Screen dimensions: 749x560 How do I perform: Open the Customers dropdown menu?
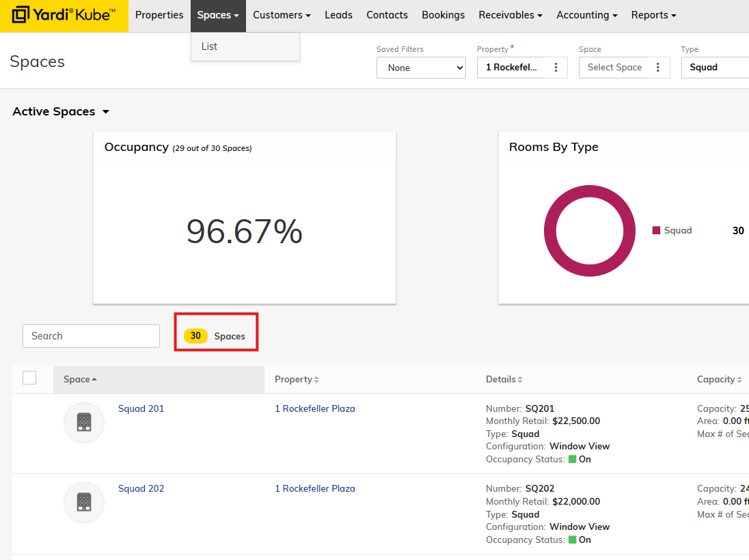[282, 15]
